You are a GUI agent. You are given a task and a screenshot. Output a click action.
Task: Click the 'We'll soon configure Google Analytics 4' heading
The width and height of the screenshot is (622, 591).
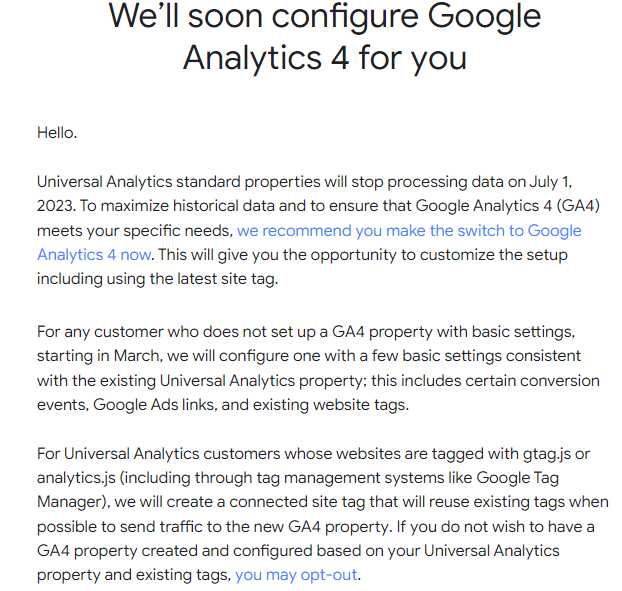point(324,37)
